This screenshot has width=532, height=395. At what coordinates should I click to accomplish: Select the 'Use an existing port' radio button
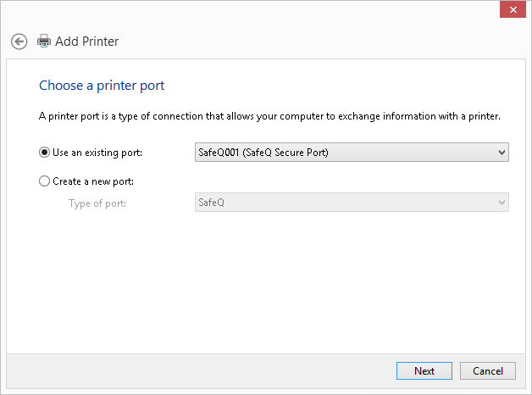(x=45, y=153)
